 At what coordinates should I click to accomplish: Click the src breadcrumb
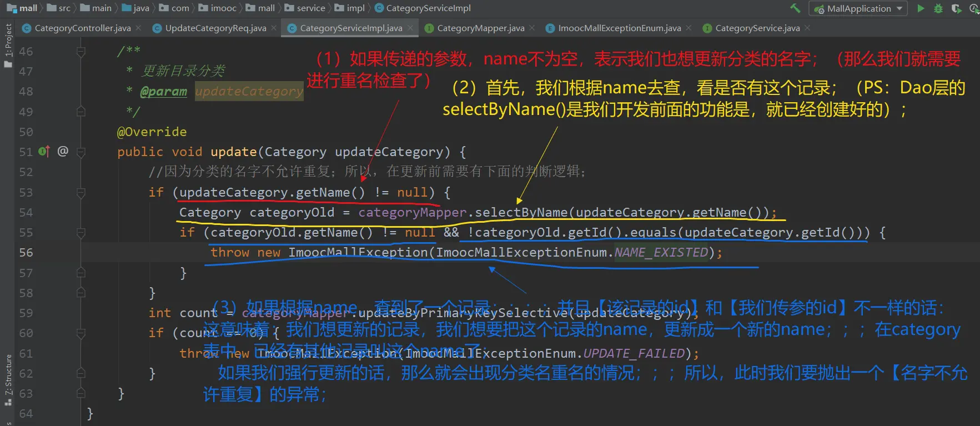pos(59,8)
